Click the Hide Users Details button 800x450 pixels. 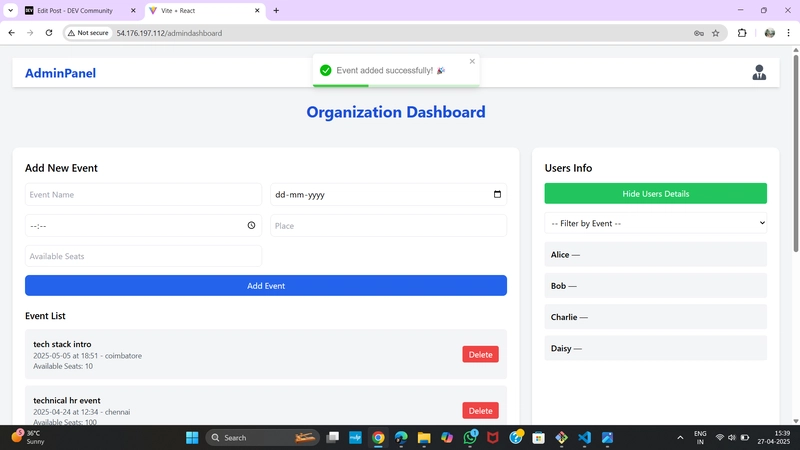(655, 193)
